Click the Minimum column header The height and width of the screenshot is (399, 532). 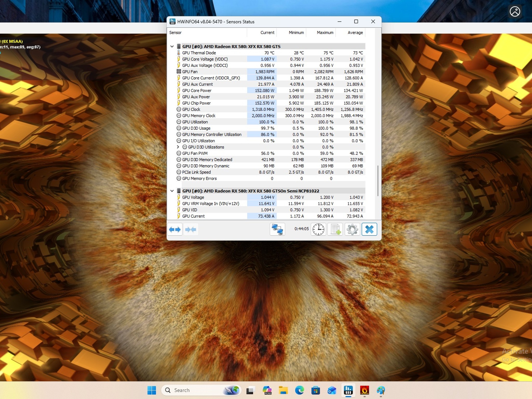click(x=291, y=32)
